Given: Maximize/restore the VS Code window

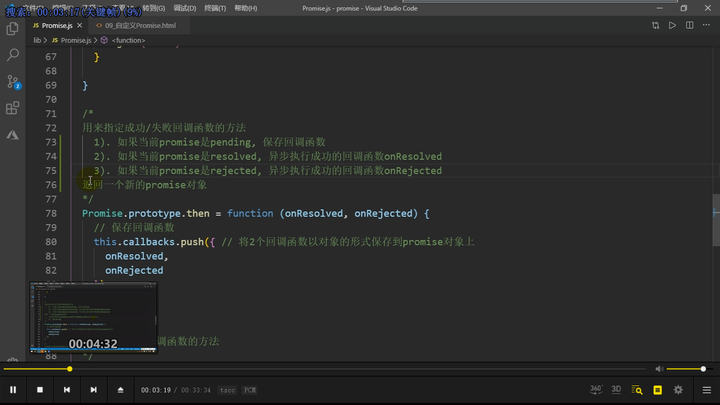Looking at the screenshot, I should [x=684, y=8].
